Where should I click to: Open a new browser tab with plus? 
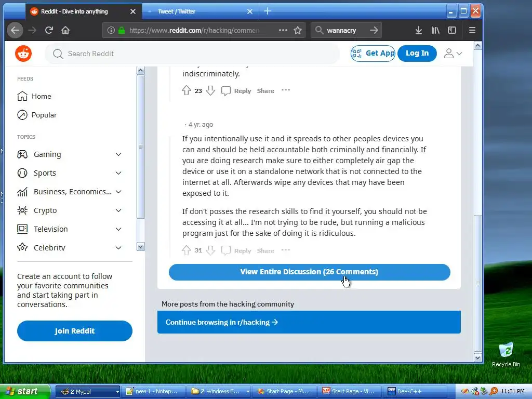(268, 11)
